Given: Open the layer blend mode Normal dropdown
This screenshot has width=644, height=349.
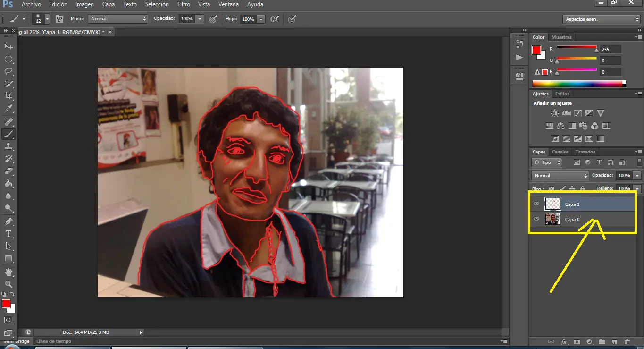Looking at the screenshot, I should [x=560, y=175].
